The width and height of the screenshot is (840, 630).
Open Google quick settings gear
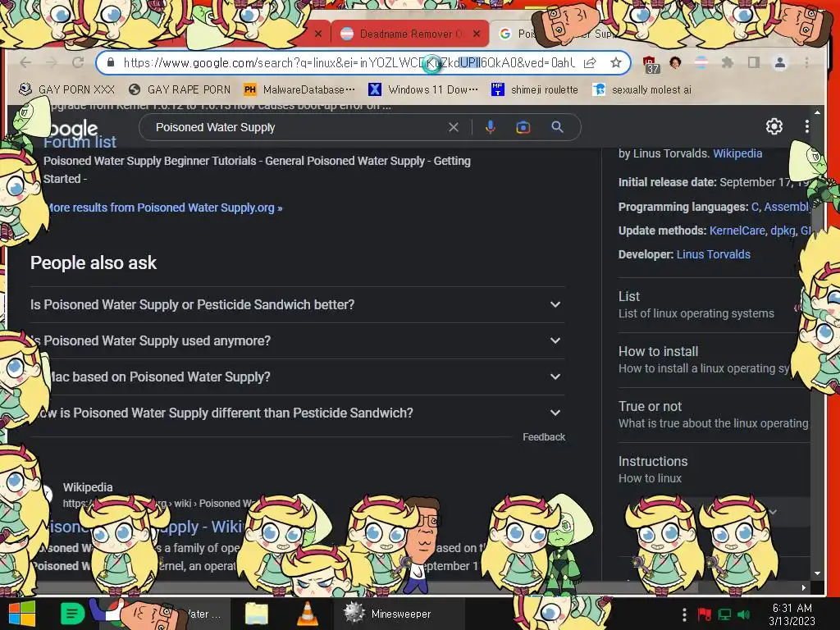point(774,126)
